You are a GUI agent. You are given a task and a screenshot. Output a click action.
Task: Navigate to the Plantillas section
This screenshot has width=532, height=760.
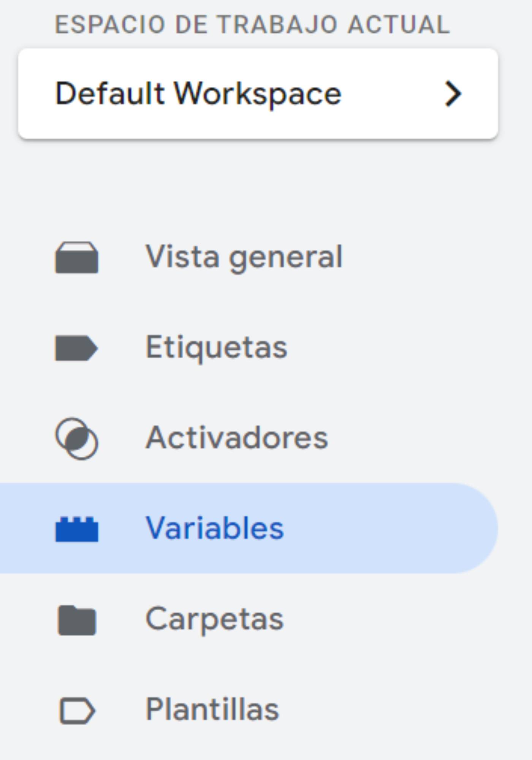(x=213, y=709)
